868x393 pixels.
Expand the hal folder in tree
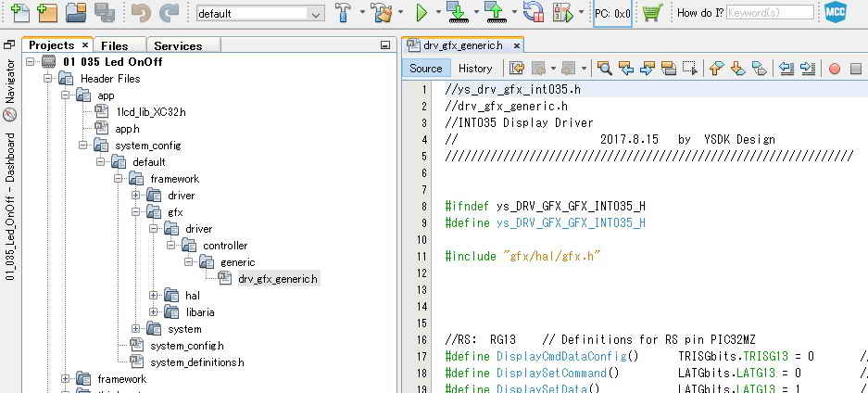coord(154,296)
